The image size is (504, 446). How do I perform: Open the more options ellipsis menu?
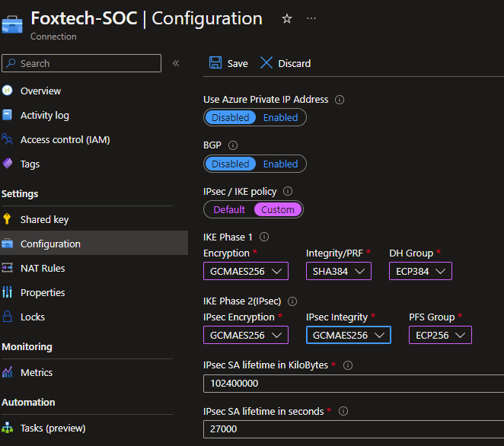tap(311, 18)
